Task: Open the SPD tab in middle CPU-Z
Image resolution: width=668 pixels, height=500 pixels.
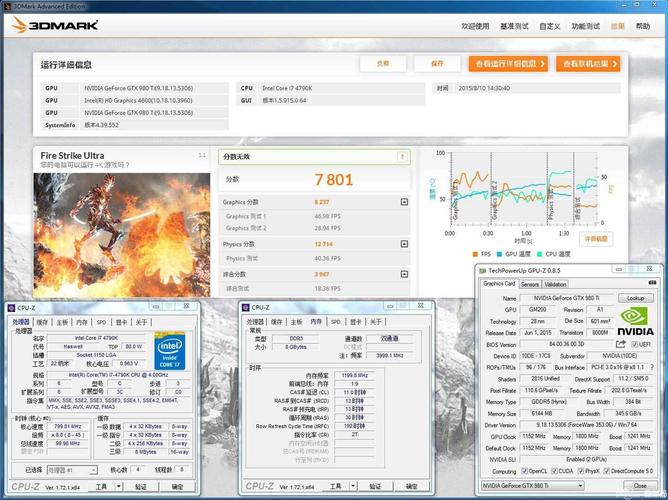Action: 336,322
